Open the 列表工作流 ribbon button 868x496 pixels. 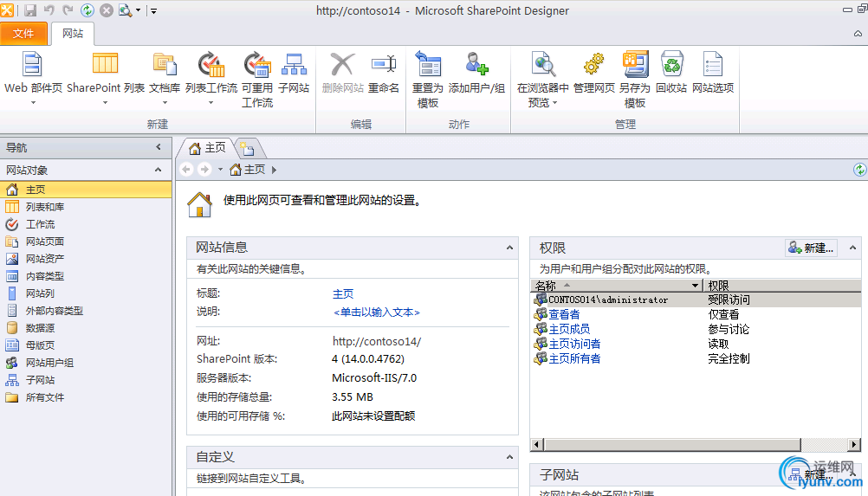click(211, 64)
